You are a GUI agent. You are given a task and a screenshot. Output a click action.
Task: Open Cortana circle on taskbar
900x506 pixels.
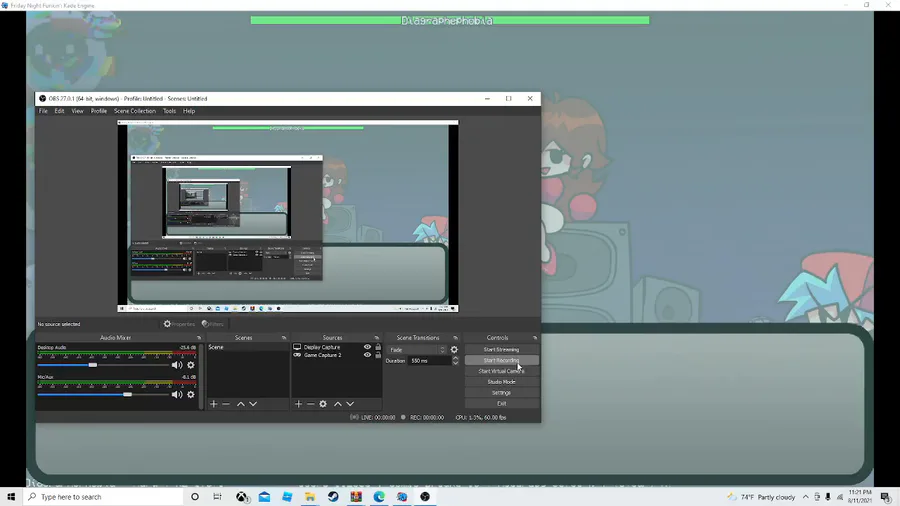click(195, 497)
